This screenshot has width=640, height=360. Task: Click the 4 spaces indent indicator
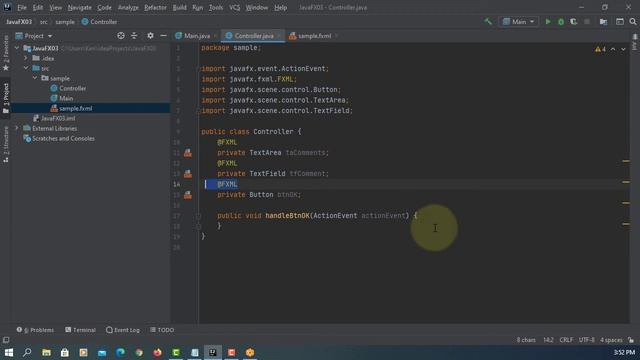click(x=611, y=340)
